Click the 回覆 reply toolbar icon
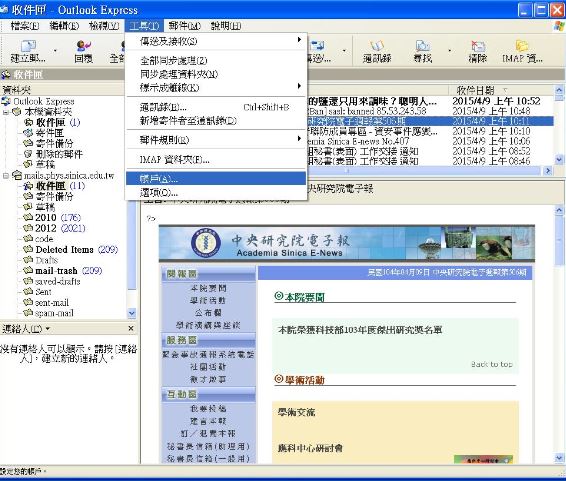Screen dimensions: 566x481 83,51
